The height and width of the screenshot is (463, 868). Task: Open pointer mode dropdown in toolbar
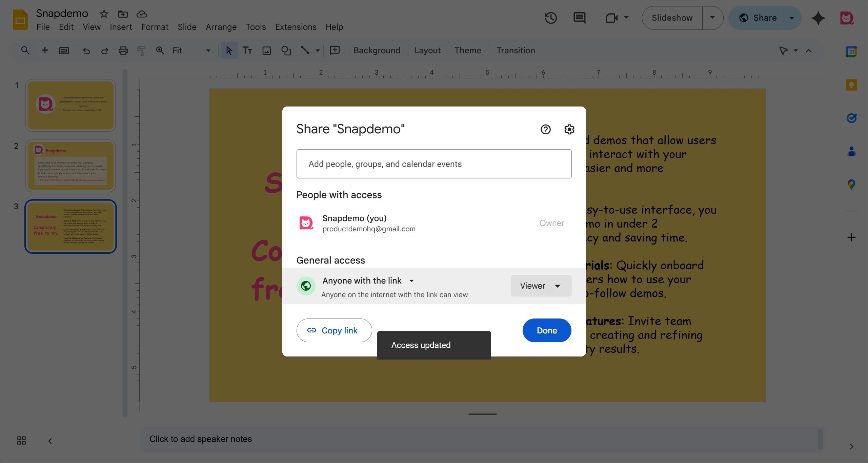(795, 51)
